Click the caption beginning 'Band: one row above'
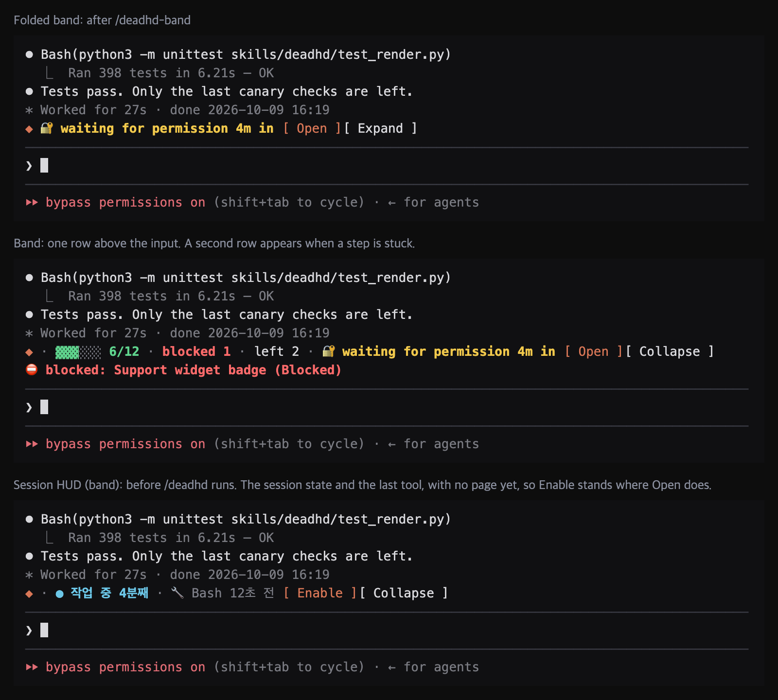The image size is (778, 700). (x=214, y=243)
